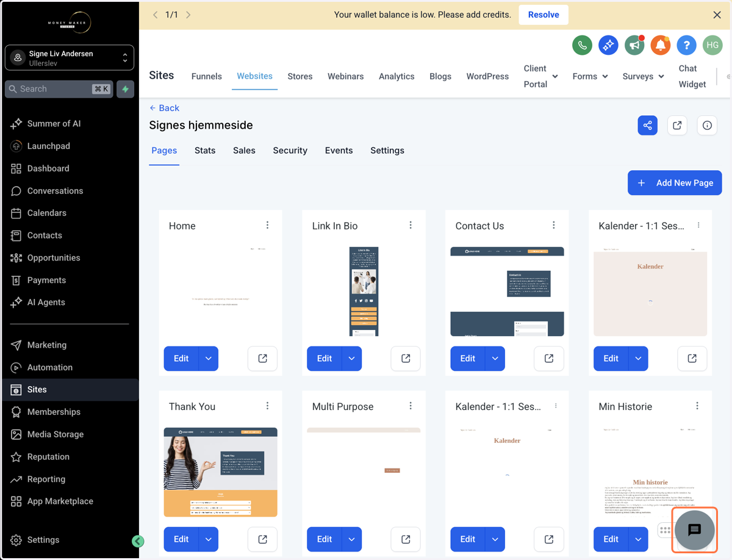This screenshot has width=732, height=560.
Task: Open three-dot menu on Thank You card
Action: click(x=267, y=406)
